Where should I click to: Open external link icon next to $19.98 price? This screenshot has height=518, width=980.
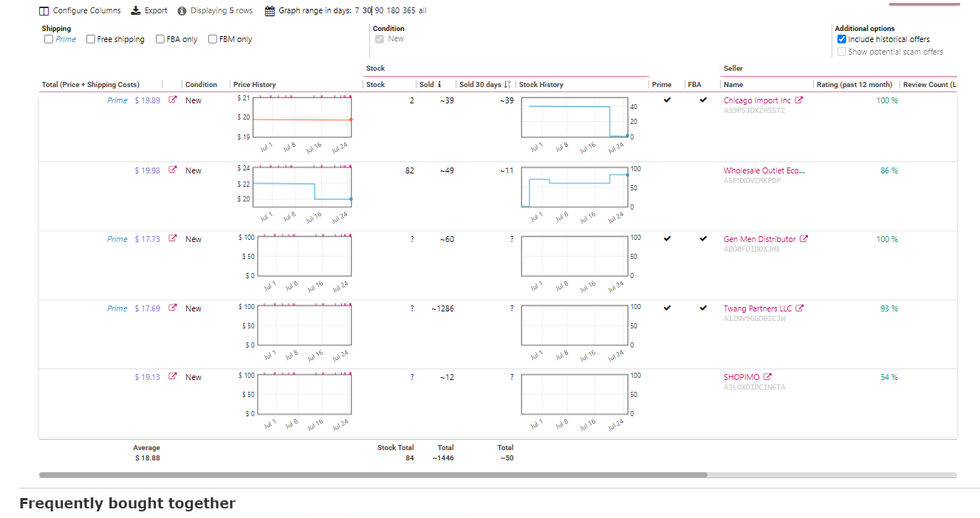pyautogui.click(x=173, y=170)
